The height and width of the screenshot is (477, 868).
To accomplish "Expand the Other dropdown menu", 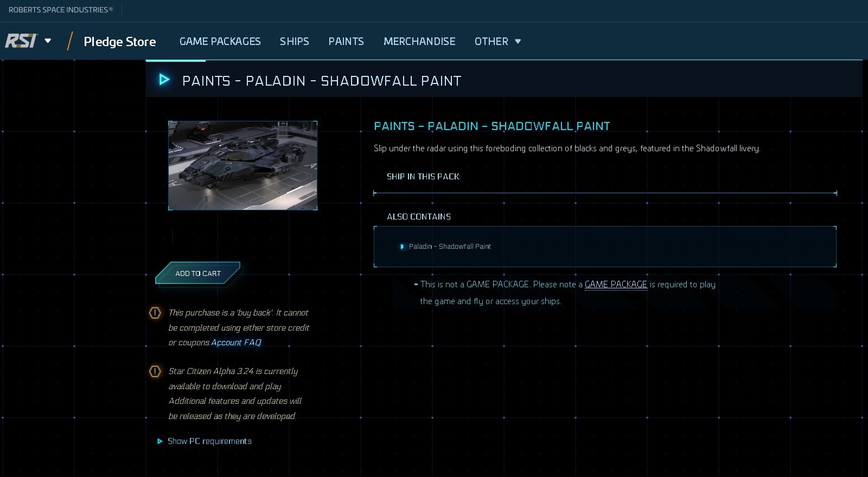I will pos(497,41).
